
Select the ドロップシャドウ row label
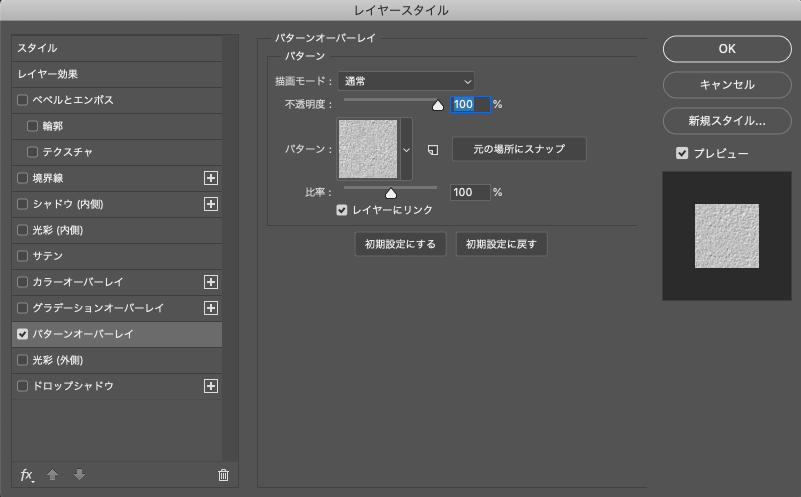73,386
